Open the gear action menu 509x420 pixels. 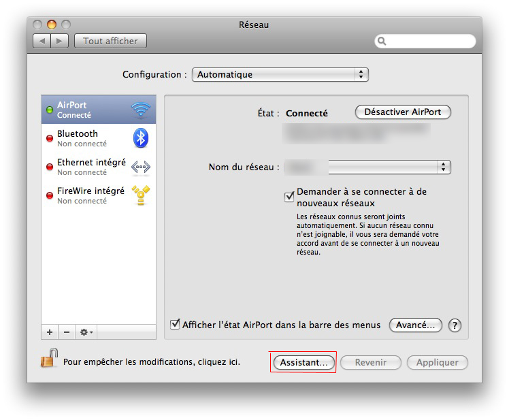click(x=86, y=332)
